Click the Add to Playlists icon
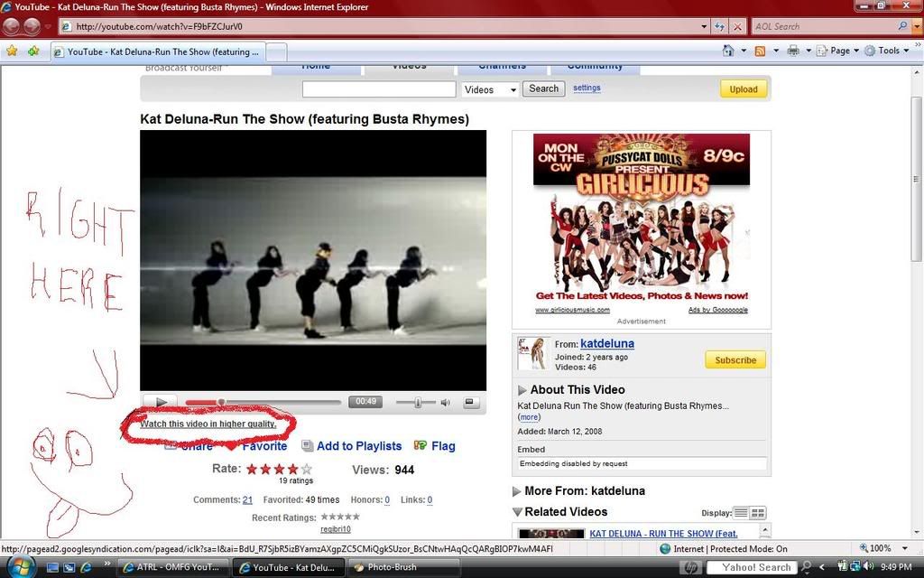 point(307,445)
